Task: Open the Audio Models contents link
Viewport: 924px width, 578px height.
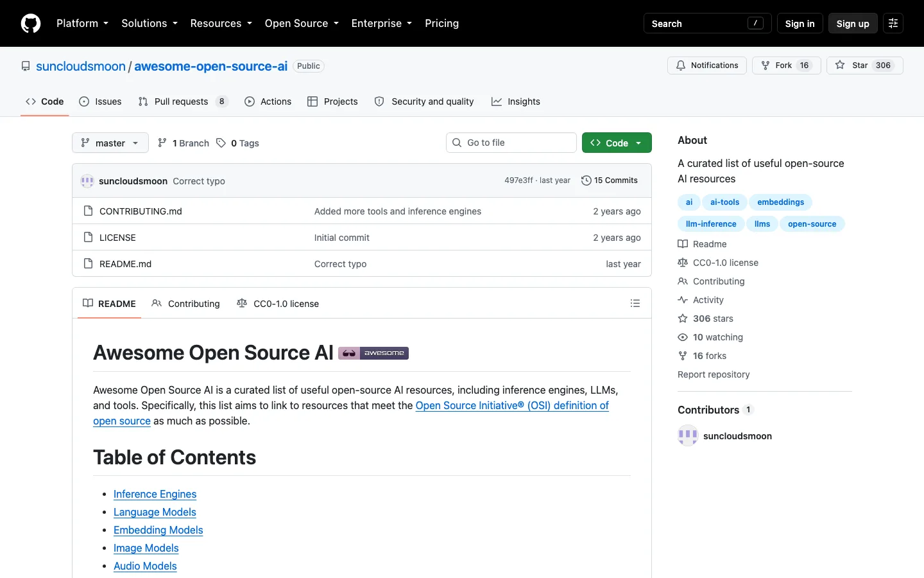Action: (145, 566)
